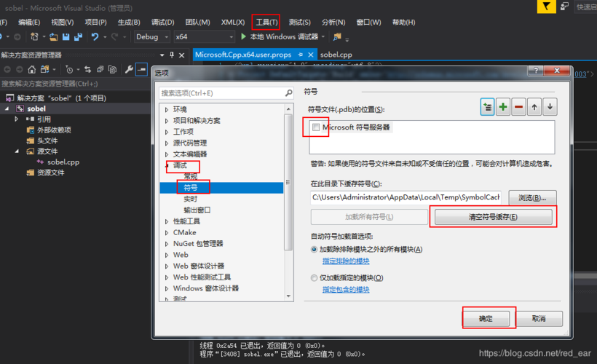Click Solution Explorer switch views icon

click(45, 69)
